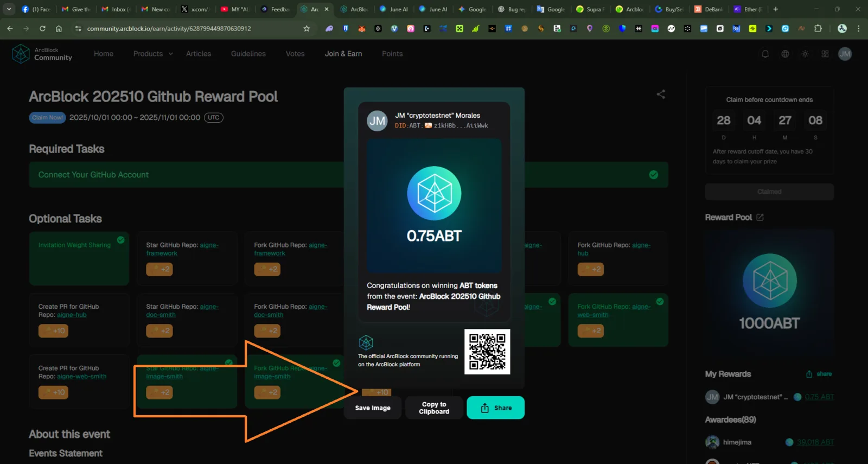Screen dimensions: 868x464
Task: Open the 0.75 ABT reward link
Action: point(819,397)
